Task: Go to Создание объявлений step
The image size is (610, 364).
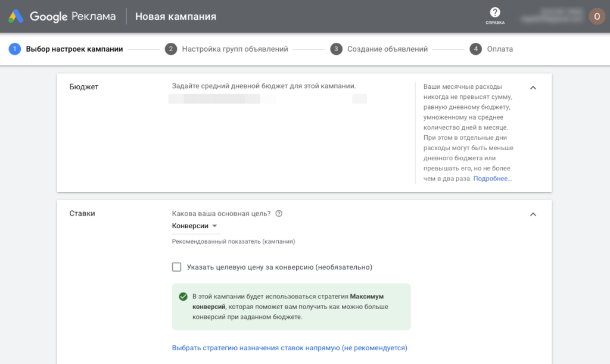Action: (387, 49)
